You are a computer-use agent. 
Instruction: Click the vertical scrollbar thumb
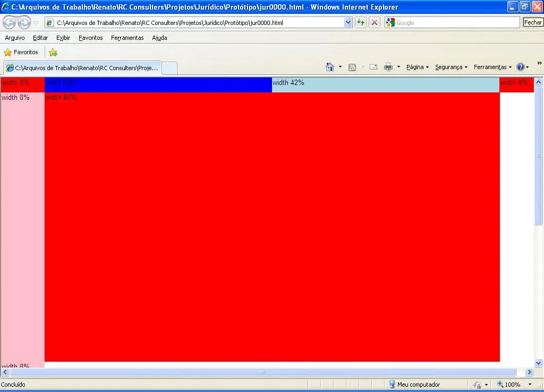tap(539, 156)
